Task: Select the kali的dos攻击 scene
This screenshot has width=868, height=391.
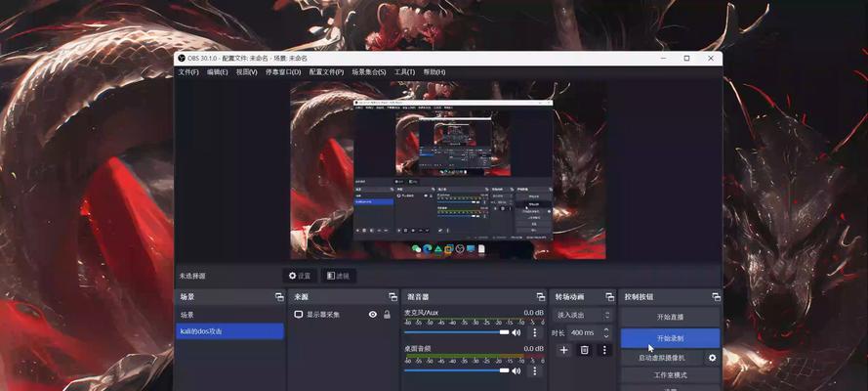Action: [x=229, y=331]
